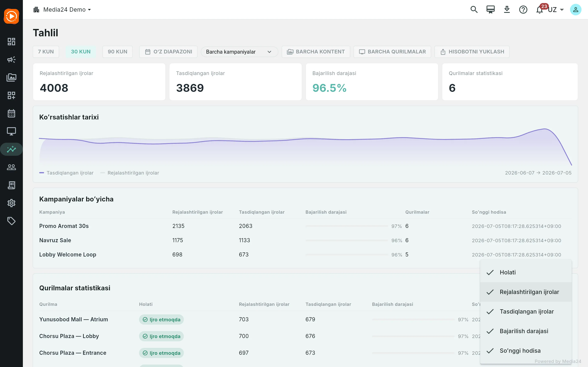Uncheck the Holati column option

tap(526, 272)
